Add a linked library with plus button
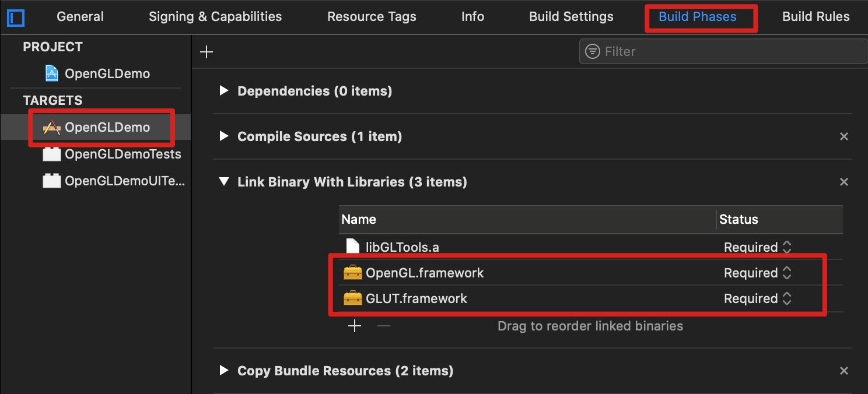This screenshot has height=394, width=868. pyautogui.click(x=355, y=326)
